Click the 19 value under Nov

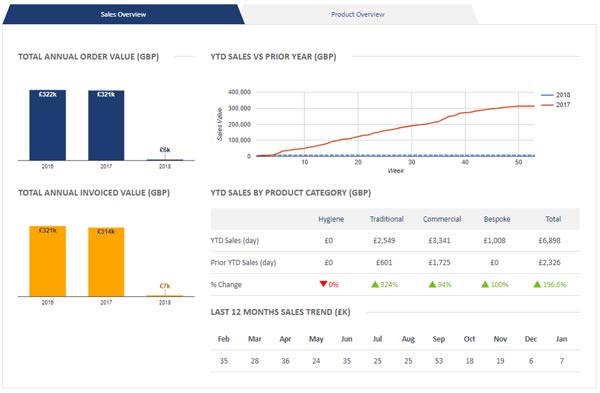point(500,361)
